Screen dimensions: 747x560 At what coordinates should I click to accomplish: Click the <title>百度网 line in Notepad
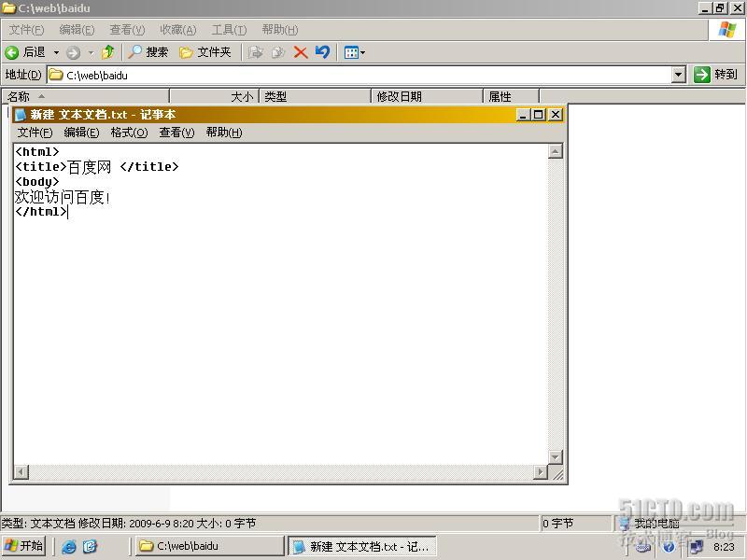click(x=97, y=167)
